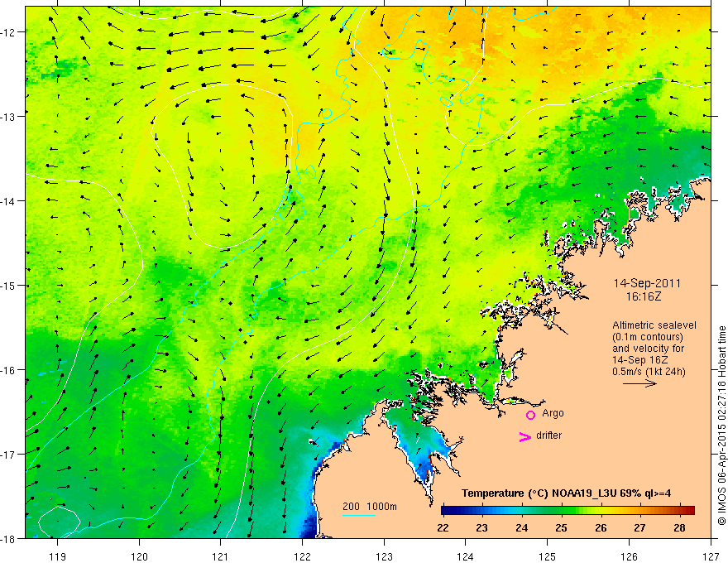Click the colorbar tick label 24
728x563 pixels.
coord(521,528)
